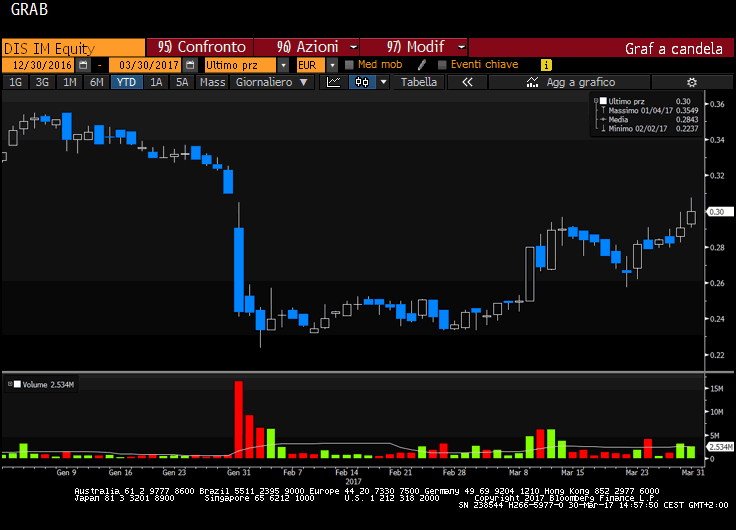This screenshot has width=736, height=530.
Task: Open the end date calendar picker
Action: (190, 65)
